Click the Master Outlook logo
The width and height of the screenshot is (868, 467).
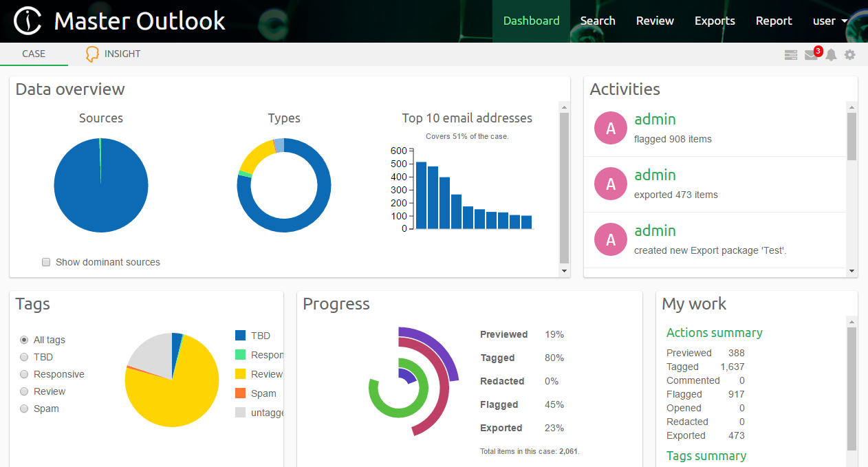pyautogui.click(x=118, y=21)
